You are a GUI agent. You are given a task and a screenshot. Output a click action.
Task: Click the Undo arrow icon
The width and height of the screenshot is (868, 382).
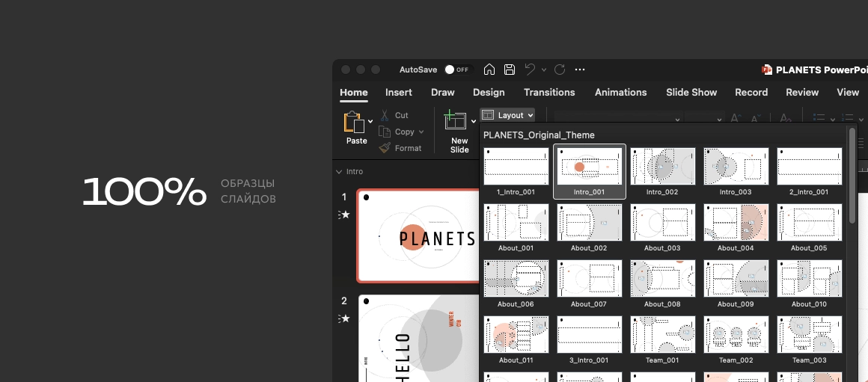(x=530, y=70)
